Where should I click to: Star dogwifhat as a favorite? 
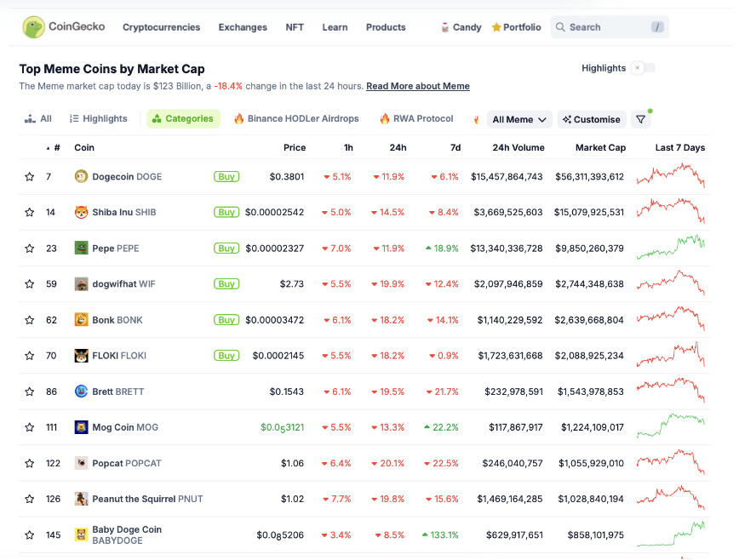tap(29, 284)
